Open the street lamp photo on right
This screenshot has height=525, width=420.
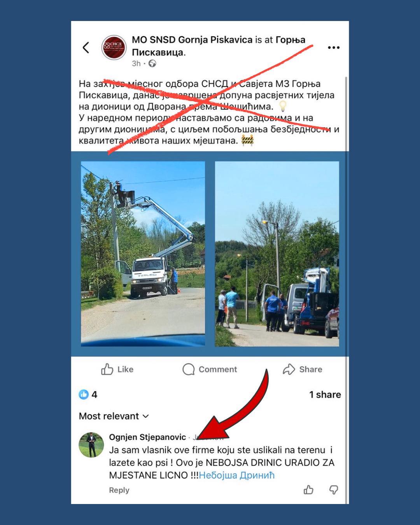(277, 254)
